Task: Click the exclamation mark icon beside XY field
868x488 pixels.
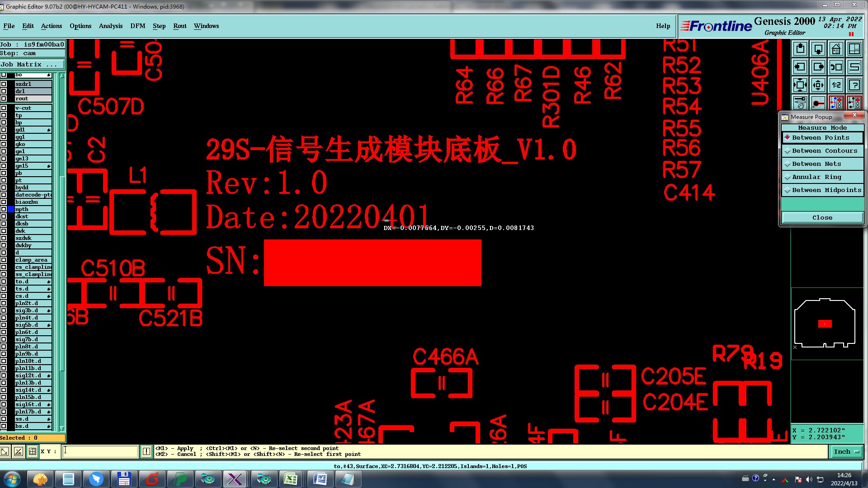Action: (x=146, y=451)
